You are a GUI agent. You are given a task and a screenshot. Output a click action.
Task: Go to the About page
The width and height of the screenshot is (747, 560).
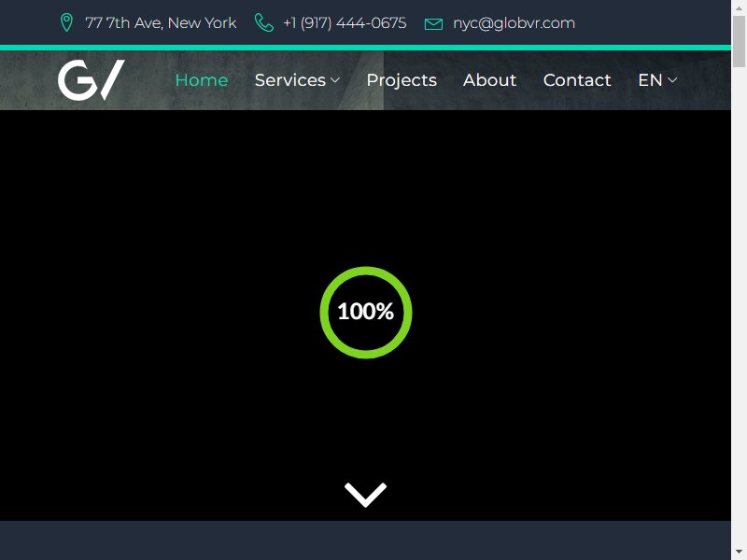489,80
